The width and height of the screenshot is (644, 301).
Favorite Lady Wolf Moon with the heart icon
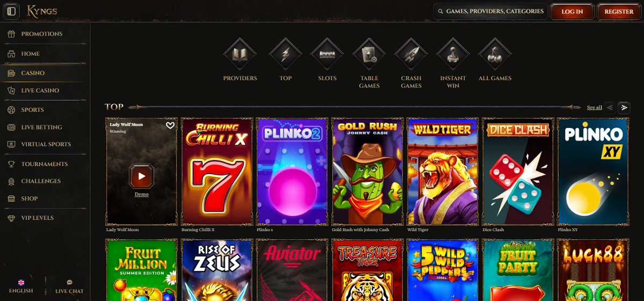(170, 126)
